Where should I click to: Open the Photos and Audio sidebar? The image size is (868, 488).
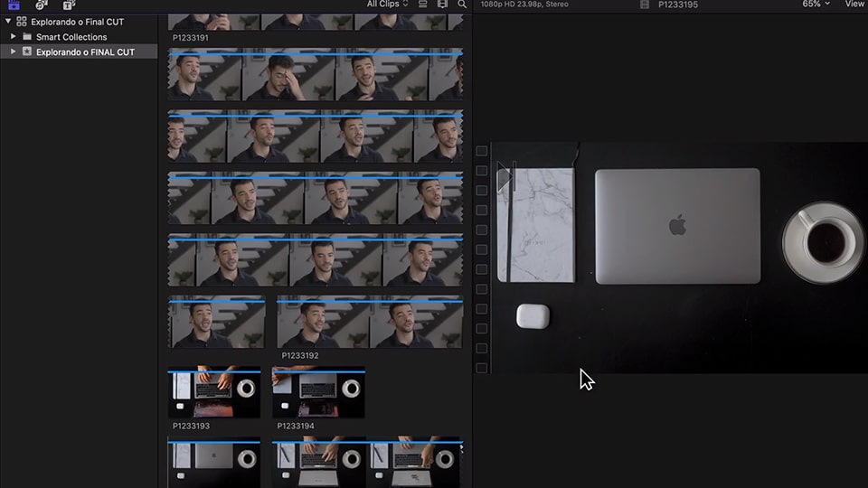pyautogui.click(x=42, y=5)
